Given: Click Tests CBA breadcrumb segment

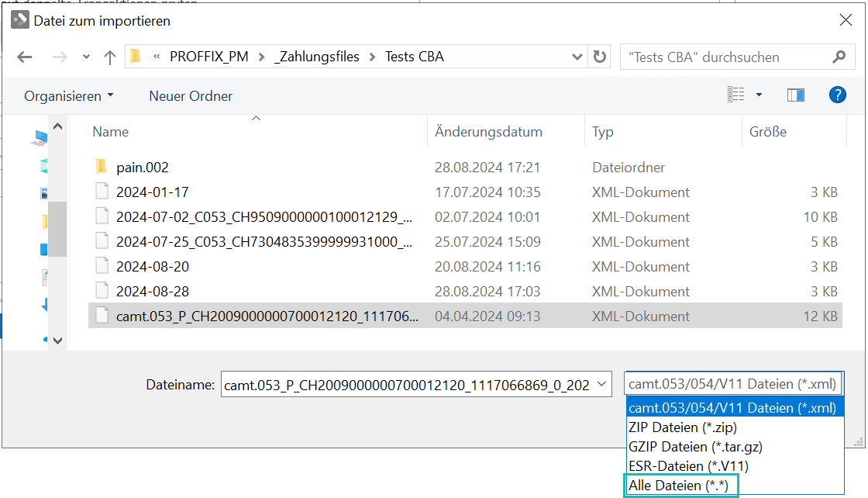Looking at the screenshot, I should [414, 57].
